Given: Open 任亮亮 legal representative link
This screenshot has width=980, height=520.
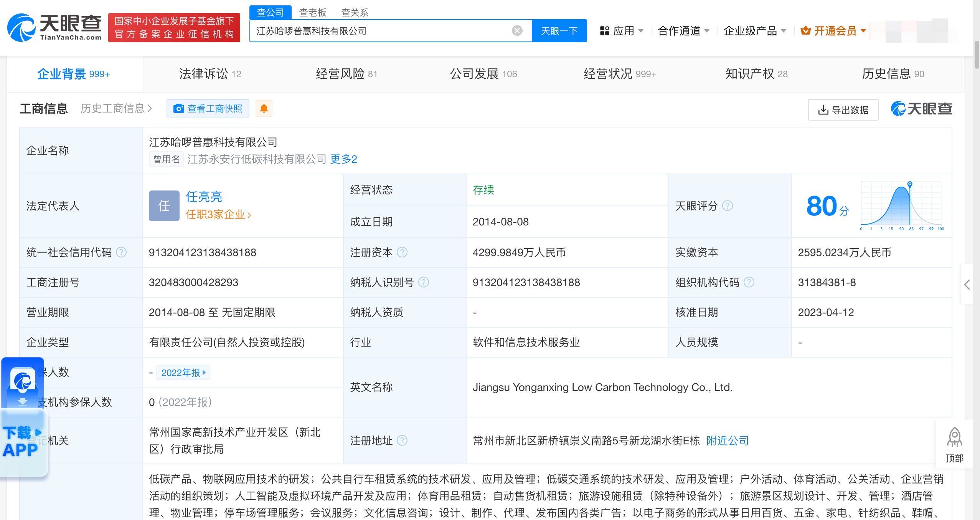Looking at the screenshot, I should pos(204,197).
